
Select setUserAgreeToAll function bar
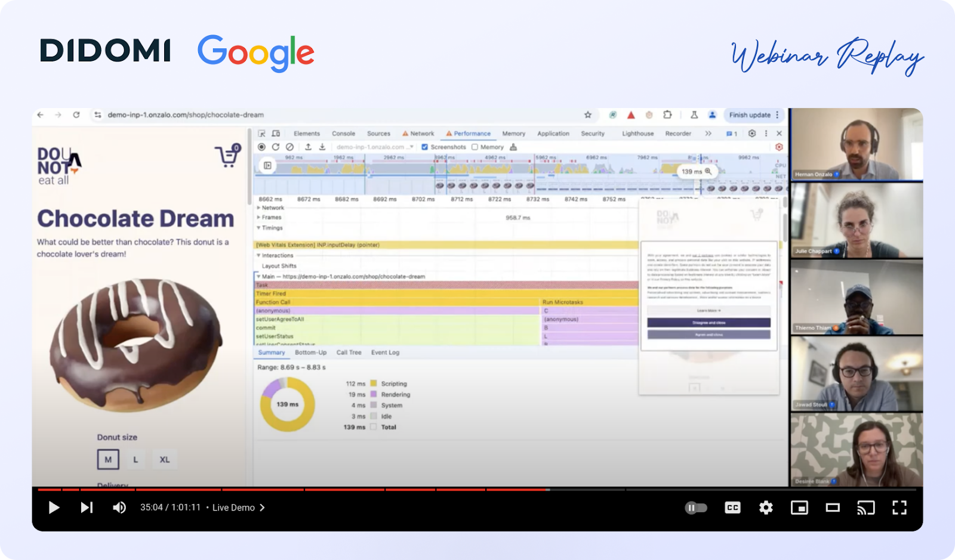tap(397, 319)
